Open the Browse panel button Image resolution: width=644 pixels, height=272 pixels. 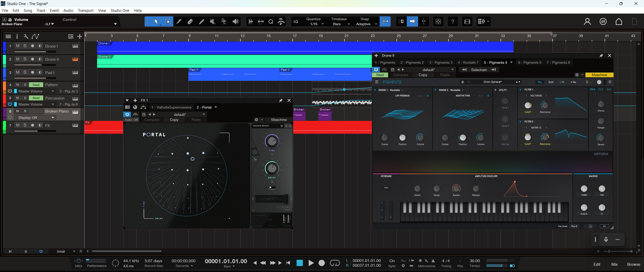point(634,264)
